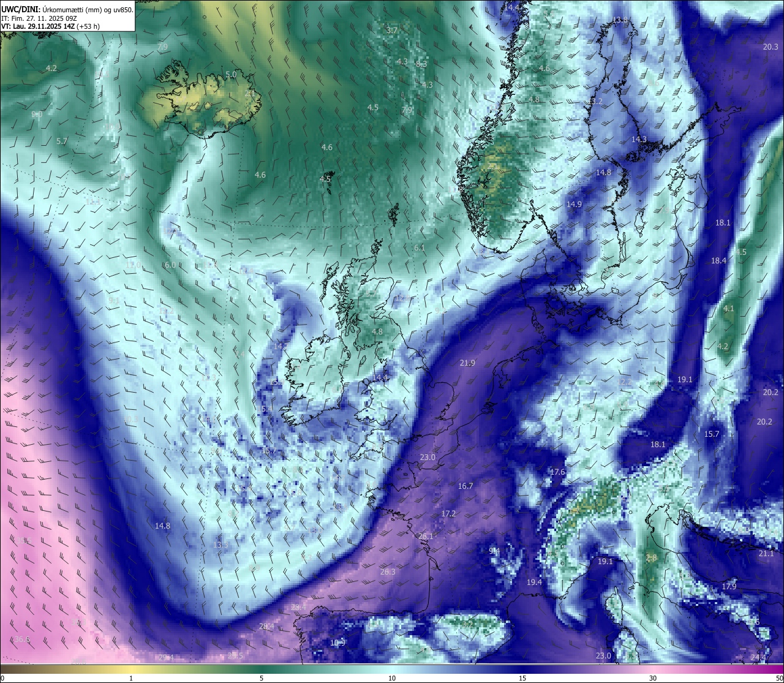Click the 17.2 value label
The height and width of the screenshot is (683, 784).
448,513
